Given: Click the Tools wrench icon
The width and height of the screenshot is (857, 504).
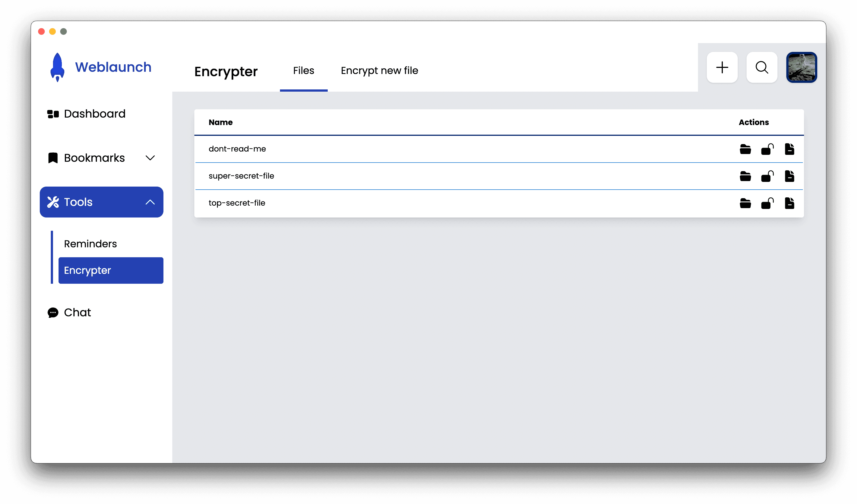Looking at the screenshot, I should pyautogui.click(x=53, y=202).
